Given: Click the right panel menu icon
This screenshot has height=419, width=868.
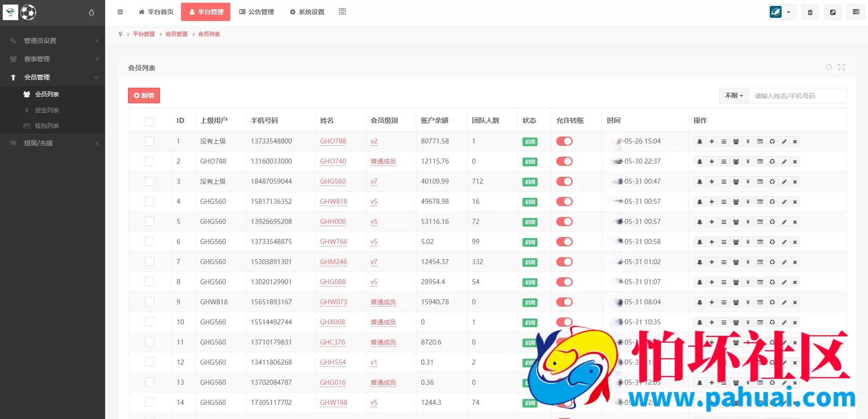Looking at the screenshot, I should click(x=856, y=12).
